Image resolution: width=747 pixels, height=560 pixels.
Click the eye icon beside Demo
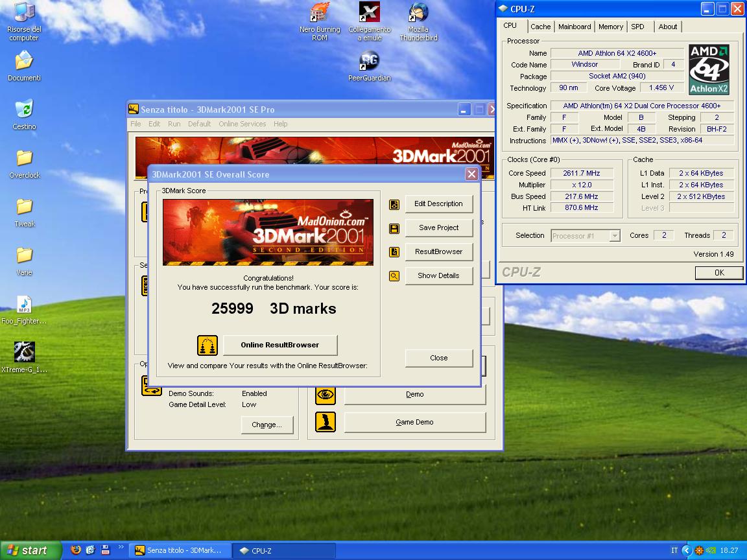(326, 395)
